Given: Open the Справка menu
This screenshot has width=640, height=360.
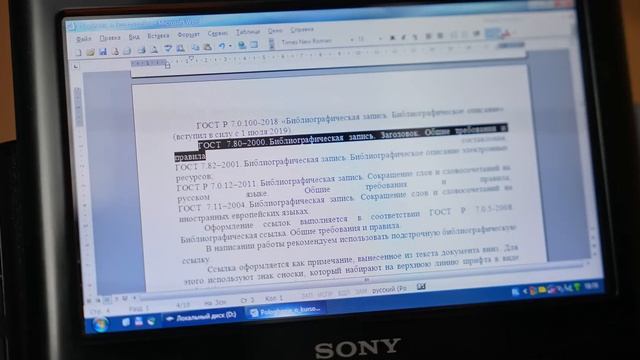Looking at the screenshot, I should [302, 29].
